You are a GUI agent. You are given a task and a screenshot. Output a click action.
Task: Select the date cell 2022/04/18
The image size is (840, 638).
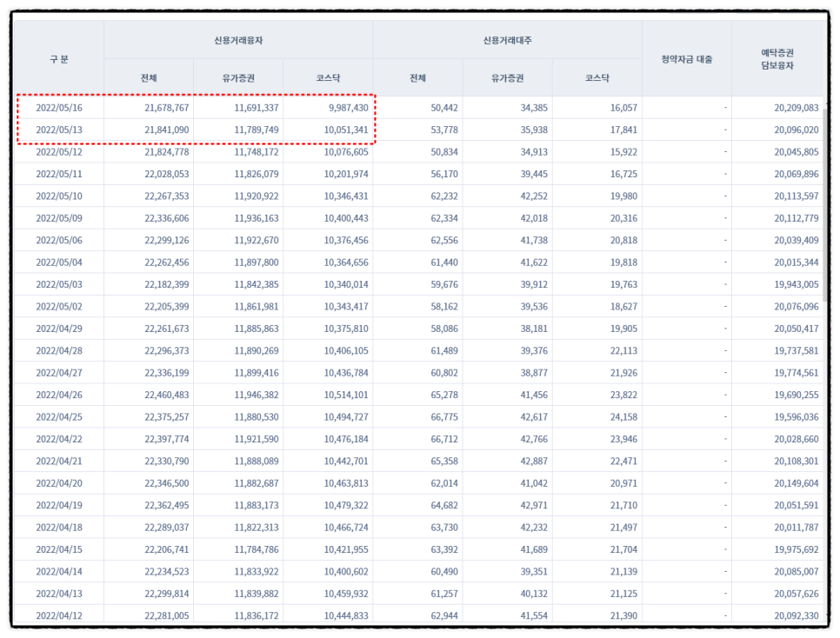(x=59, y=528)
